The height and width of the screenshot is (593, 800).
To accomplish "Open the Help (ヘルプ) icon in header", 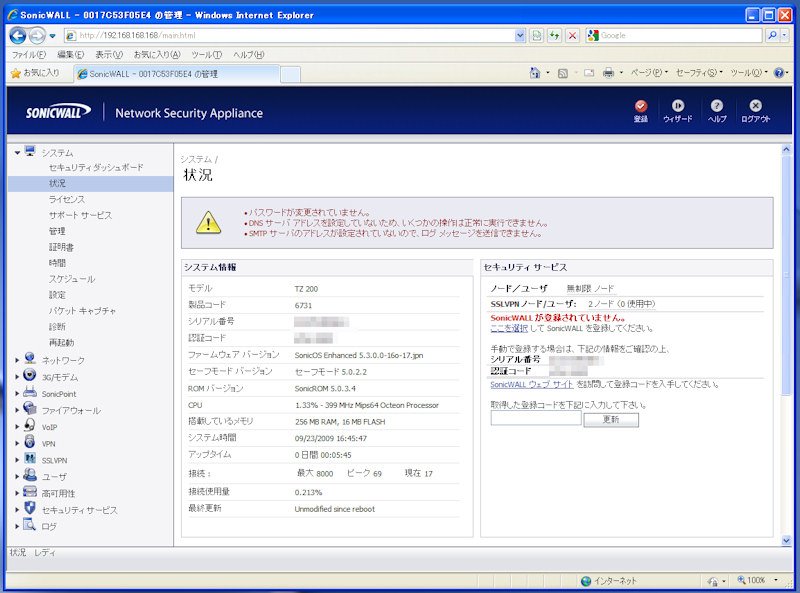I will click(717, 106).
